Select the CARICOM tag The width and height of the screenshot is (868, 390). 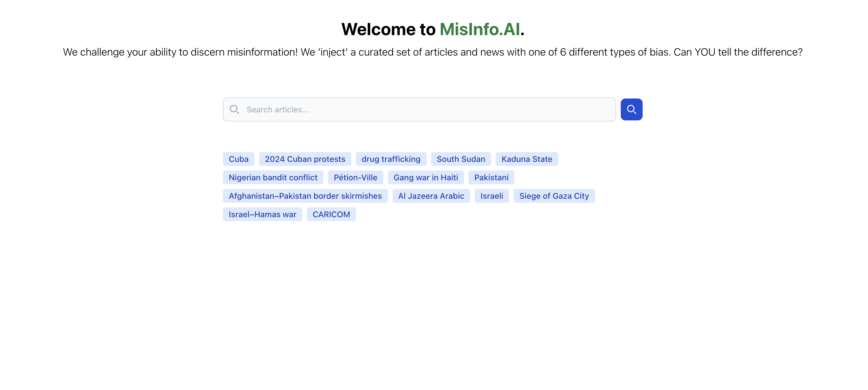(331, 215)
